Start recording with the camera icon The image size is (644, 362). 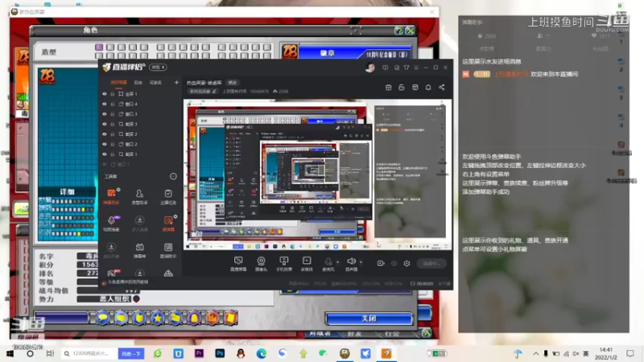[381, 264]
